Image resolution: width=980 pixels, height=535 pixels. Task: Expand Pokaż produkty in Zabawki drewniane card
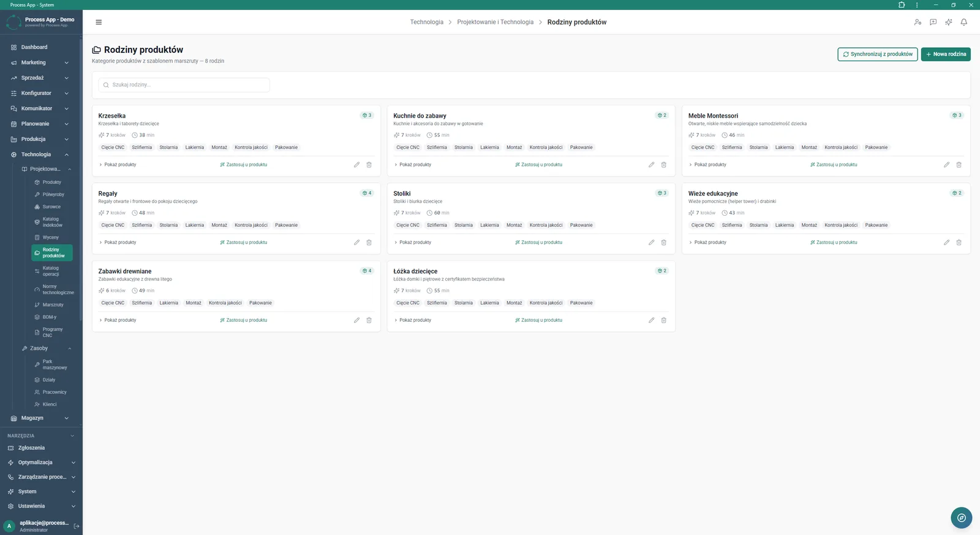tap(118, 321)
